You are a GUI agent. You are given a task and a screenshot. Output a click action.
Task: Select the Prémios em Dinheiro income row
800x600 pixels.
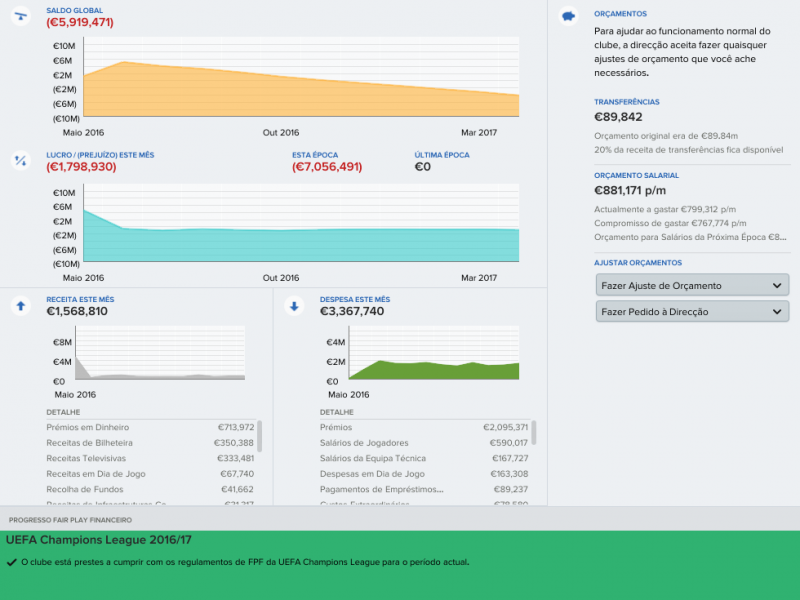150,427
